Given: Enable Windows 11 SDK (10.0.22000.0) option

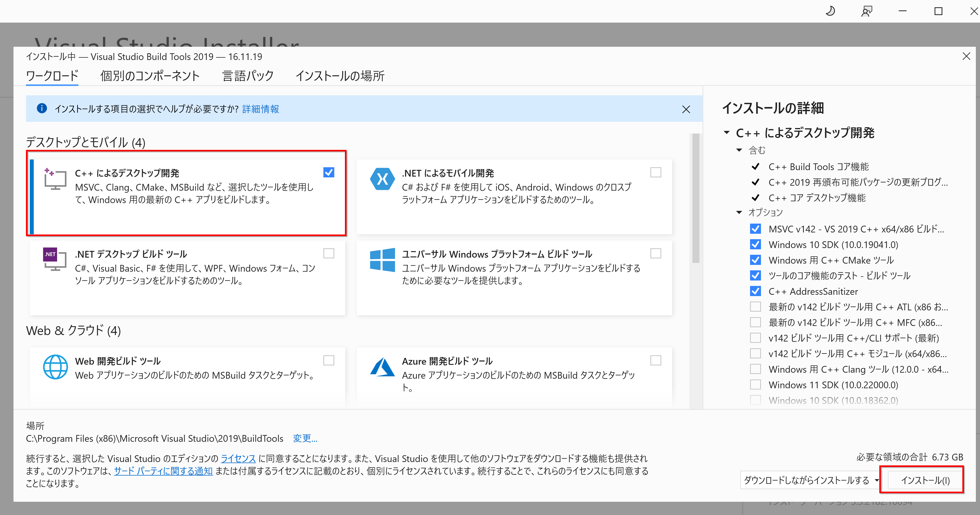Looking at the screenshot, I should coord(755,385).
